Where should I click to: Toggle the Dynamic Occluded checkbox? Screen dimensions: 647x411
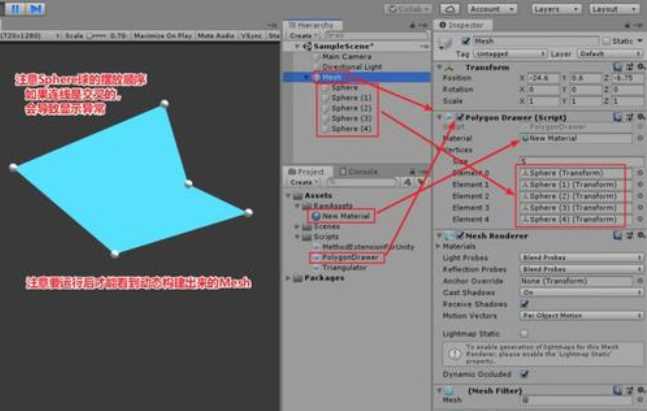pos(524,374)
